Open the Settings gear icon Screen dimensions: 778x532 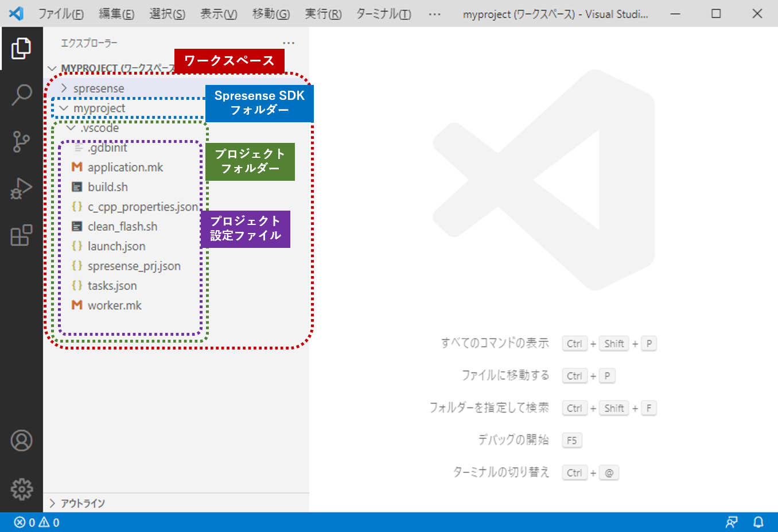coord(21,488)
